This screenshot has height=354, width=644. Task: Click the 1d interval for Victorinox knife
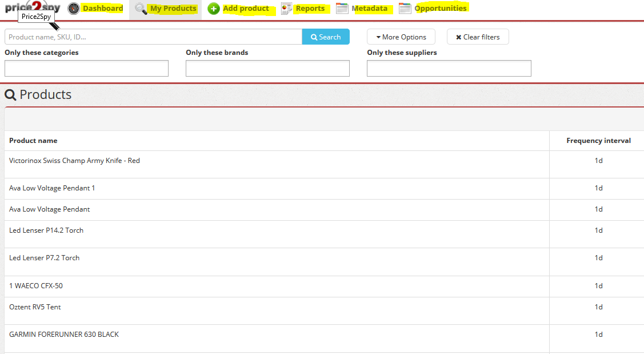point(598,161)
